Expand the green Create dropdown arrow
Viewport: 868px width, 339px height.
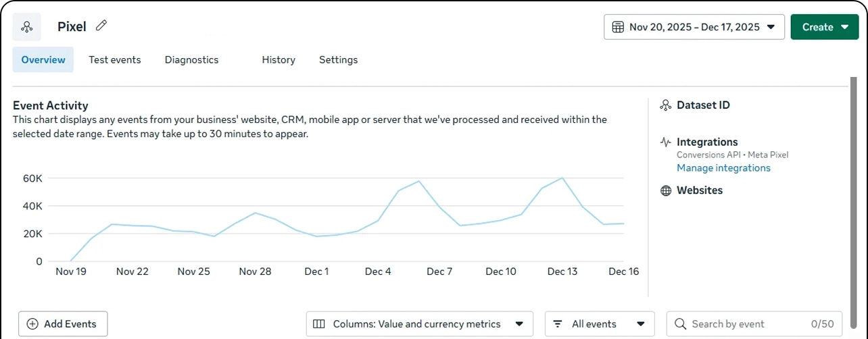click(844, 27)
